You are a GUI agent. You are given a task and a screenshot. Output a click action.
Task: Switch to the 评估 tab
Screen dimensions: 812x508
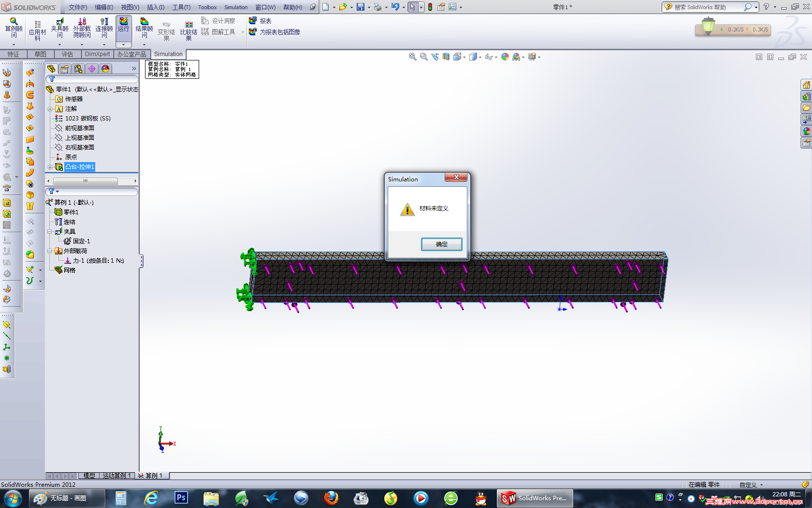pyautogui.click(x=67, y=54)
